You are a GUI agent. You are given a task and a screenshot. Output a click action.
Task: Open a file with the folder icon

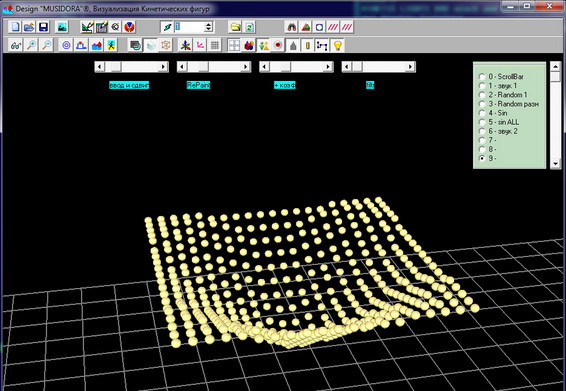29,27
